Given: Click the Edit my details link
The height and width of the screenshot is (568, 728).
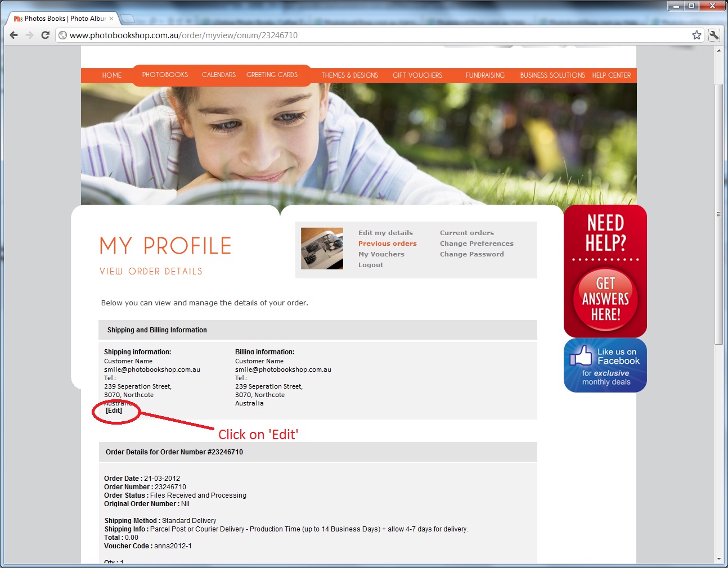Looking at the screenshot, I should 385,233.
